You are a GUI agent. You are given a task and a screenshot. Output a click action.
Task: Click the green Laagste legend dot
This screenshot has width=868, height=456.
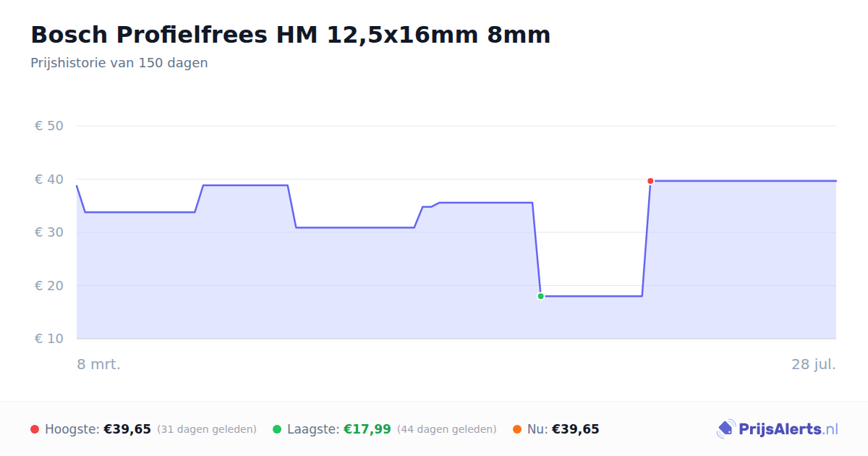(277, 429)
